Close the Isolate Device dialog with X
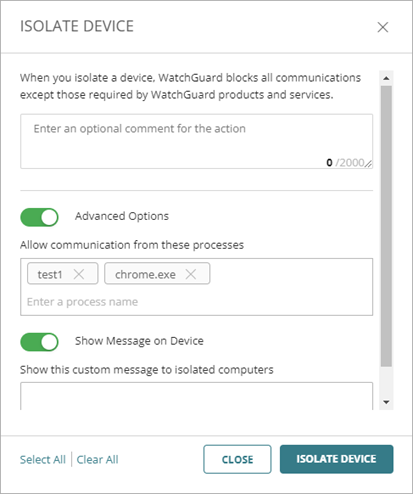The width and height of the screenshot is (413, 494). [x=383, y=27]
